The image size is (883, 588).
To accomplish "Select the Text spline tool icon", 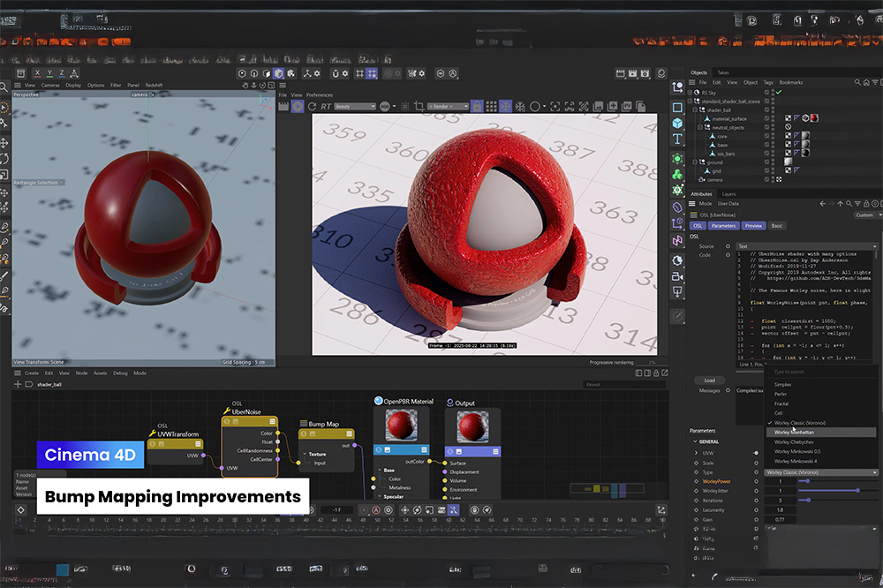I will point(677,139).
